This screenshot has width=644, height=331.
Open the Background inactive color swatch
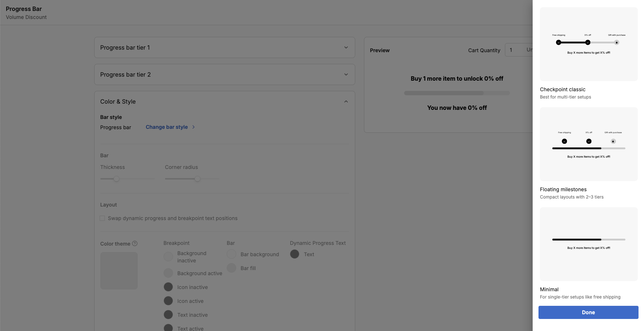click(x=168, y=257)
